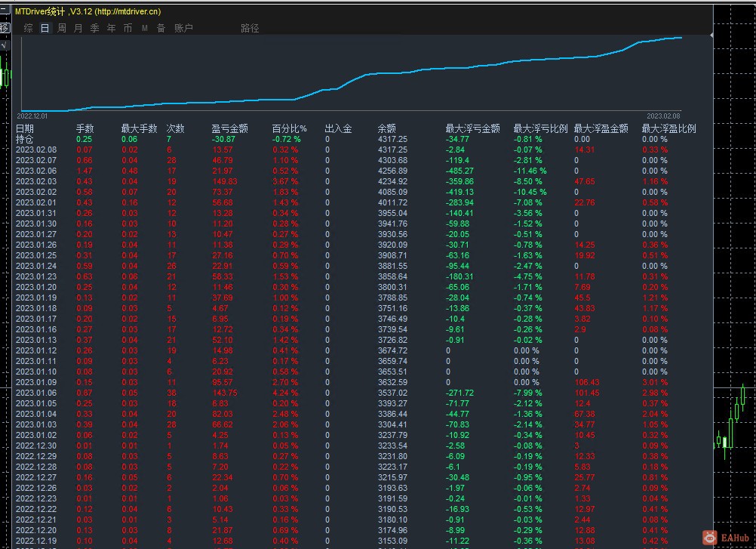Select the 2023.02.06 row date
The height and width of the screenshot is (549, 756).
click(36, 171)
